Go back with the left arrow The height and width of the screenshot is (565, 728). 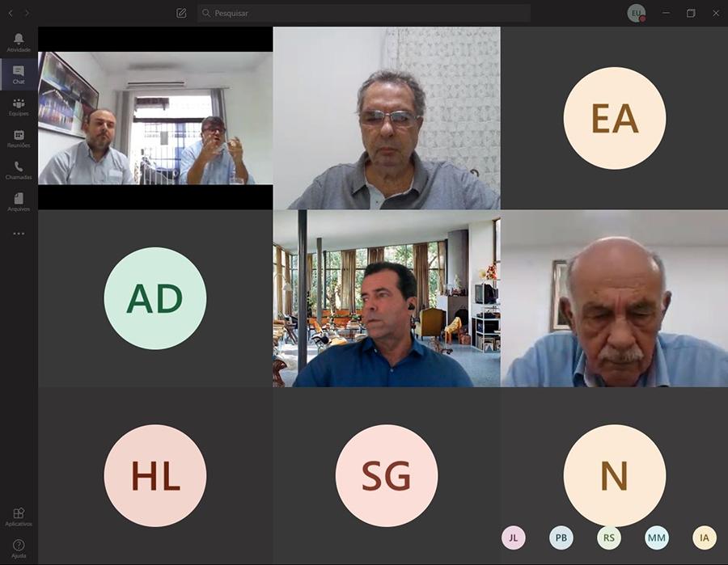coord(11,14)
